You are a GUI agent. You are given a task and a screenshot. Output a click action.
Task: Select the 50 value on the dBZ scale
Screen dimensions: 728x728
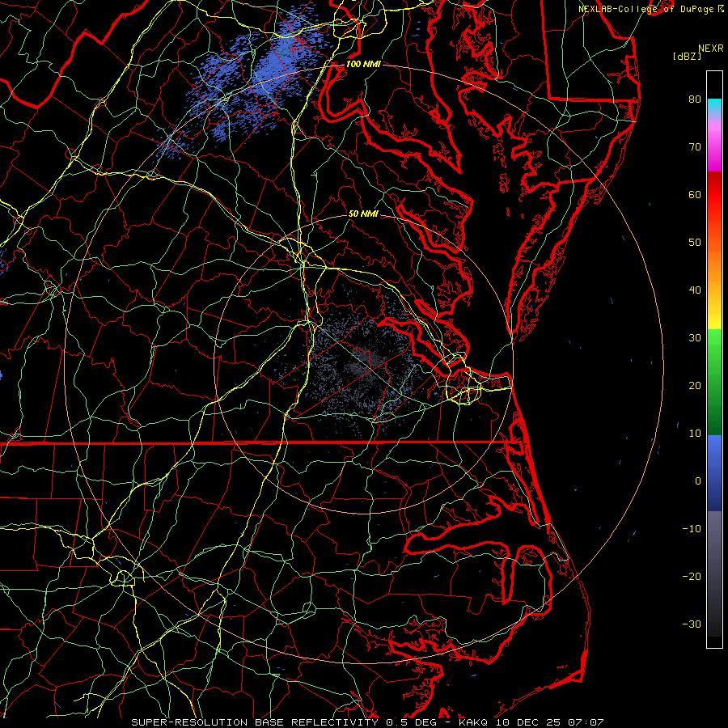[x=695, y=243]
